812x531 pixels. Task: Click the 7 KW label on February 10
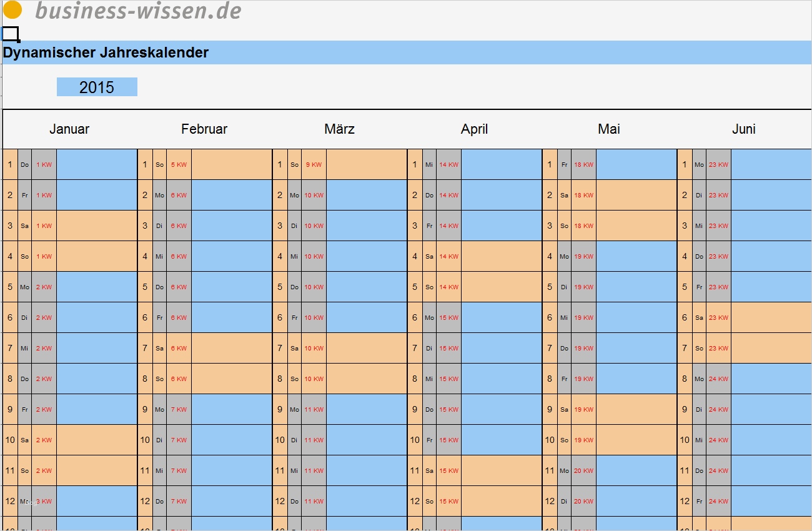point(179,440)
